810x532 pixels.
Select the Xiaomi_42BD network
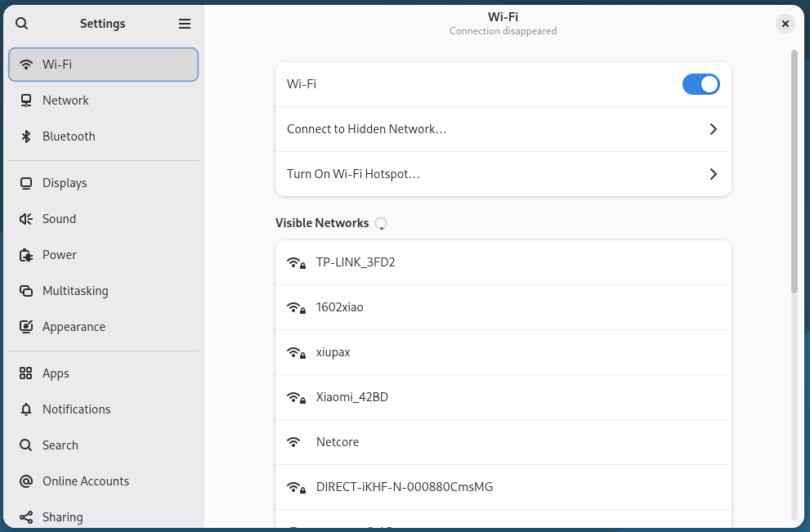click(352, 397)
